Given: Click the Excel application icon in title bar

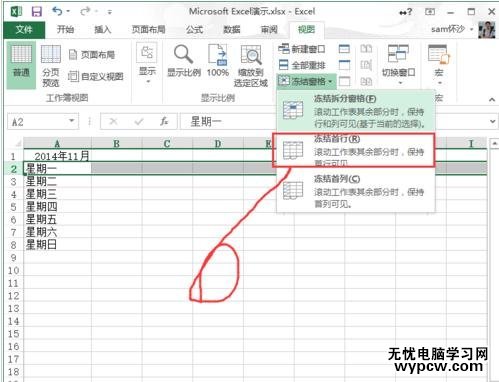Looking at the screenshot, I should (x=16, y=12).
